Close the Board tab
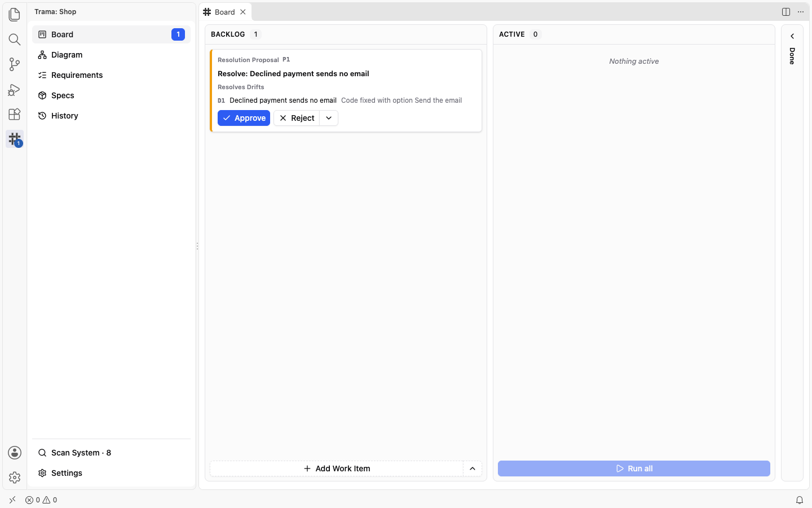The width and height of the screenshot is (812, 508). pos(243,12)
